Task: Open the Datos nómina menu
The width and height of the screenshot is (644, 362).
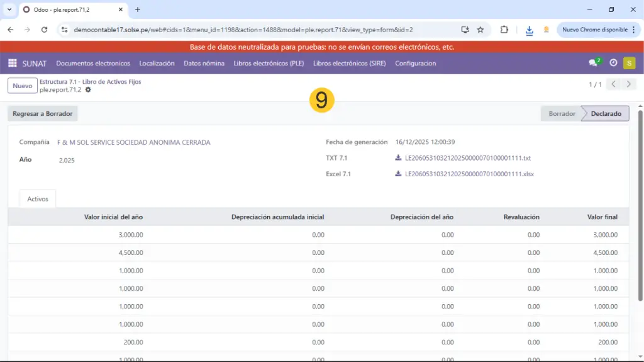Action: click(204, 63)
